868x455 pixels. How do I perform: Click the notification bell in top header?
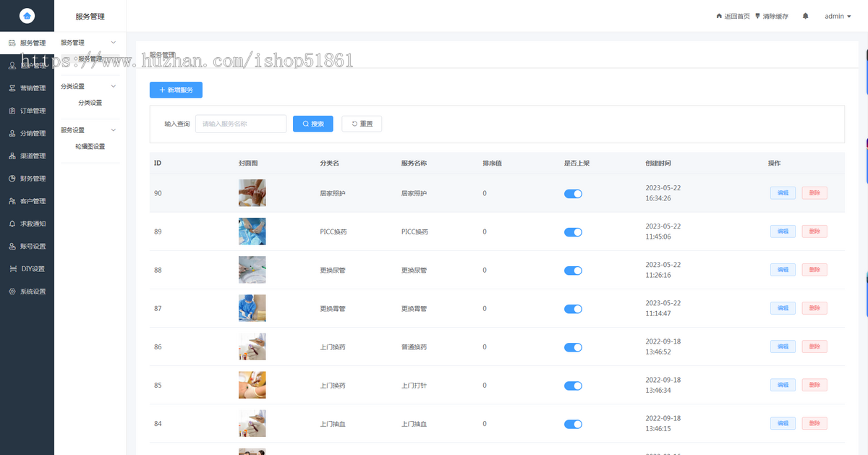tap(805, 16)
